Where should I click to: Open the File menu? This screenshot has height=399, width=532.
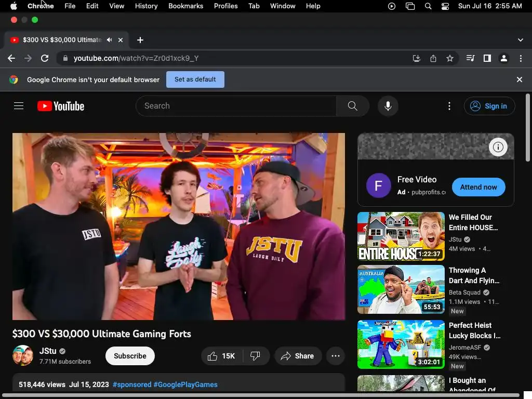coord(70,6)
